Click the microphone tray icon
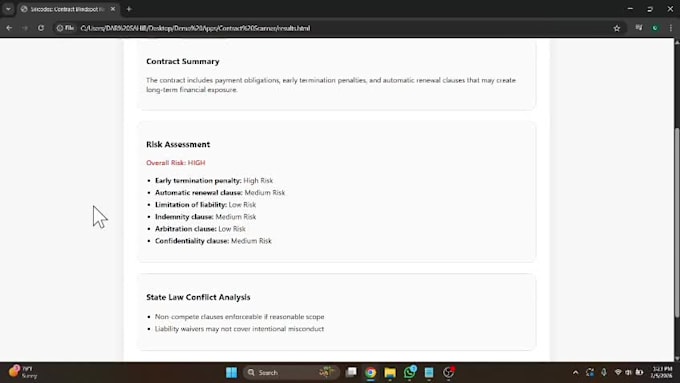Viewport: 680px width, 383px height. 604,372
